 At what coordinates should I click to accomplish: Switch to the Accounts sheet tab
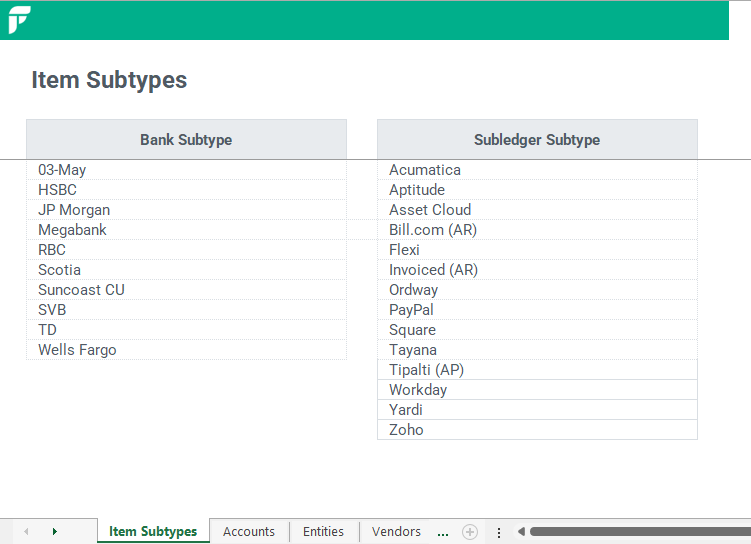249,532
